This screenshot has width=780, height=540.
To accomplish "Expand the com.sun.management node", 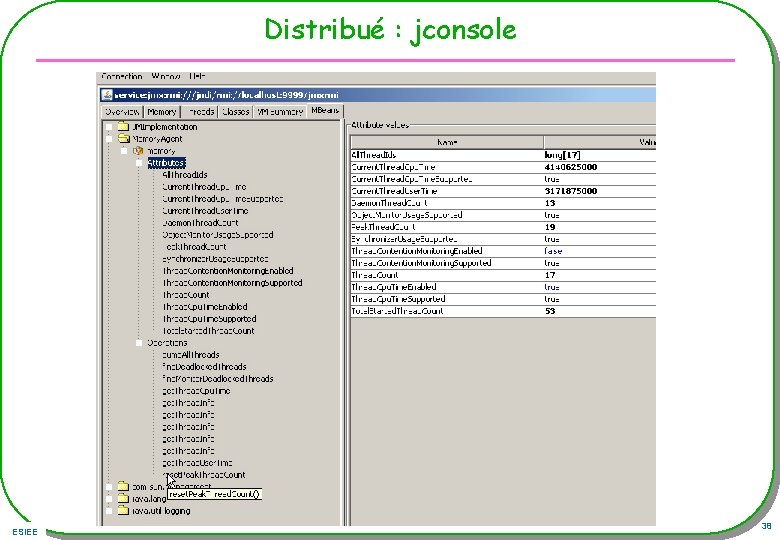I will click(109, 487).
